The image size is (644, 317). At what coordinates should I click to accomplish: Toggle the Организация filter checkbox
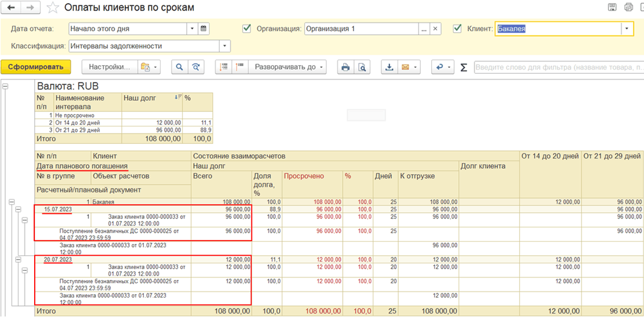point(247,29)
